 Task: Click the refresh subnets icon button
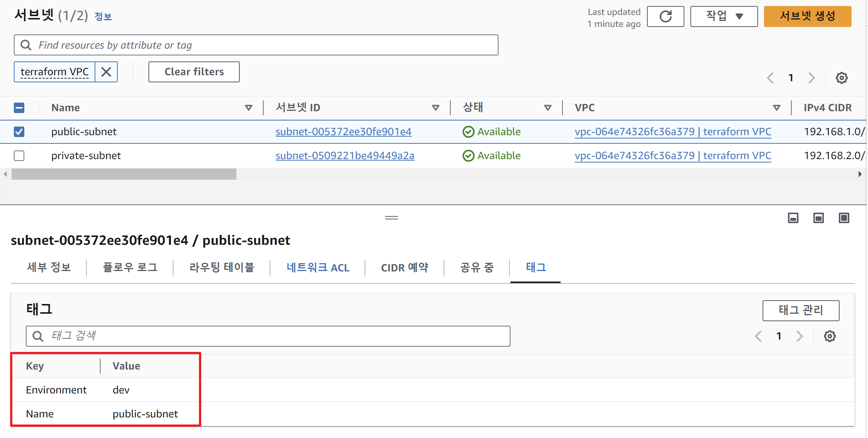click(x=665, y=16)
